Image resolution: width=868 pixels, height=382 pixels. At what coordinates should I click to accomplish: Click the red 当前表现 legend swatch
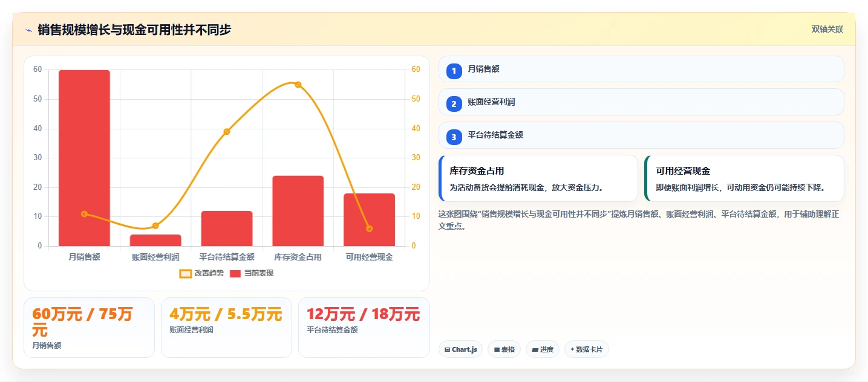235,274
